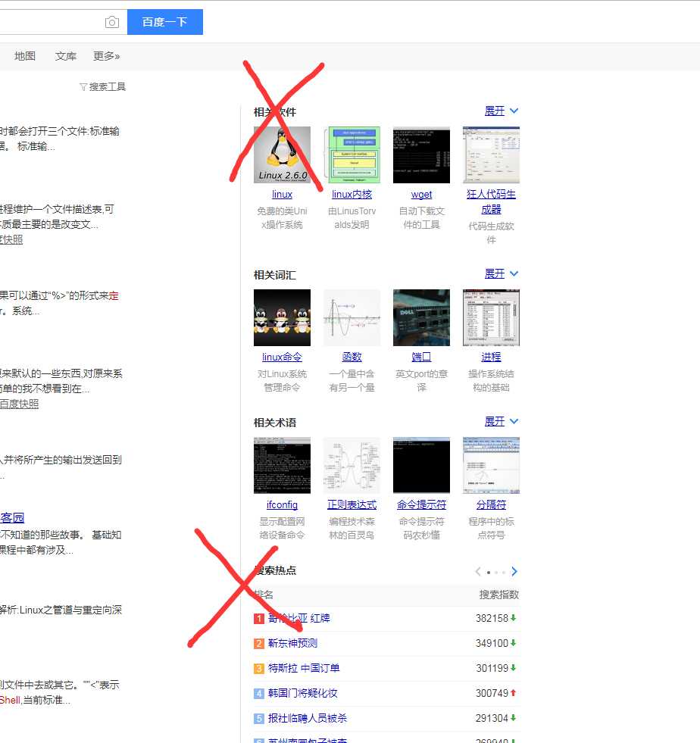The height and width of the screenshot is (743, 700).
Task: Open hot search 靳东神预测
Action: pos(292,643)
